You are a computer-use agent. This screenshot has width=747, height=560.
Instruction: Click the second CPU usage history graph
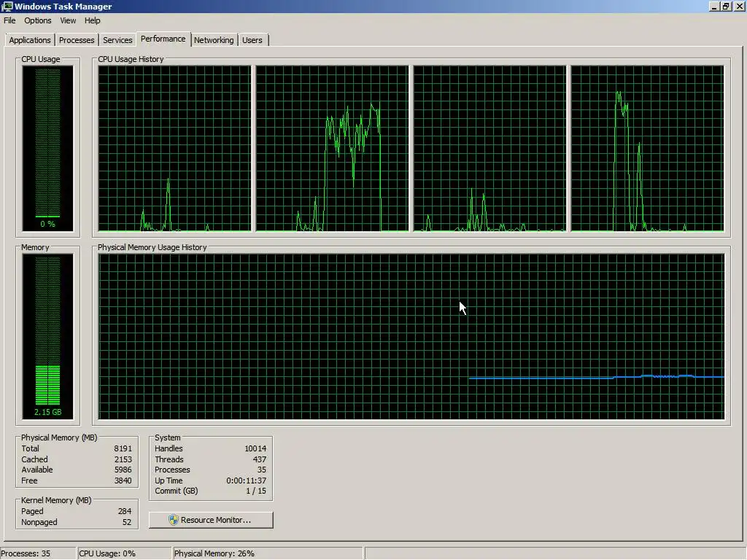tap(332, 148)
